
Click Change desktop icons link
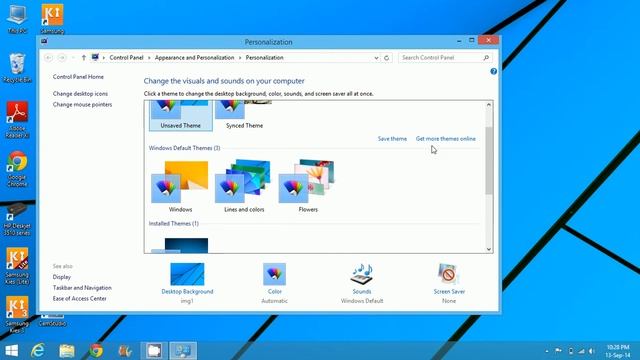click(x=80, y=93)
